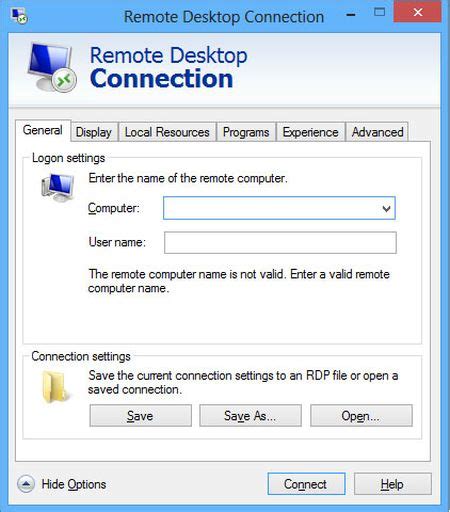This screenshot has height=512, width=450.
Task: Focus the Computer name field
Action: pos(279,208)
